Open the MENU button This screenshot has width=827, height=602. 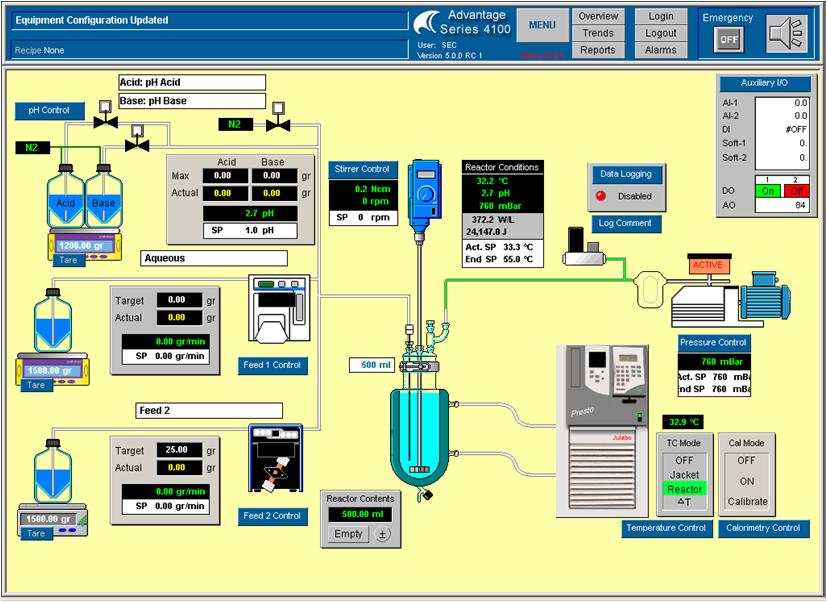coord(542,25)
